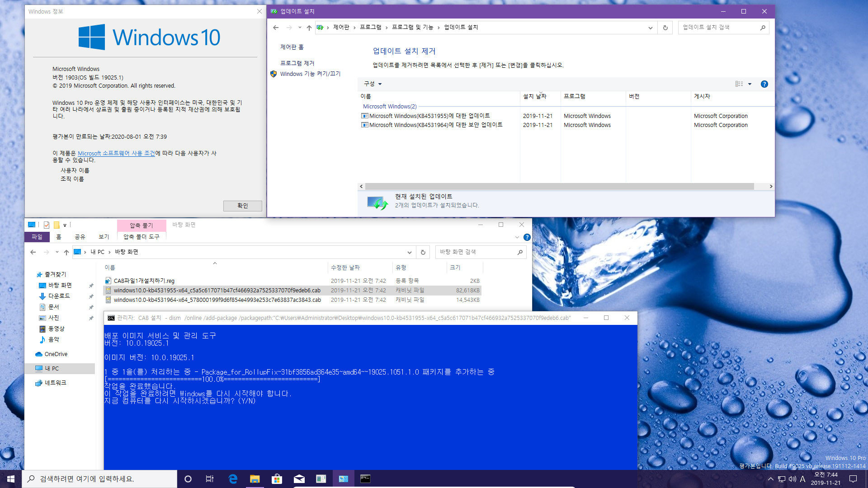Click Properties quick access toolbar icon
Viewport: 868px width, 488px height.
coord(47,225)
